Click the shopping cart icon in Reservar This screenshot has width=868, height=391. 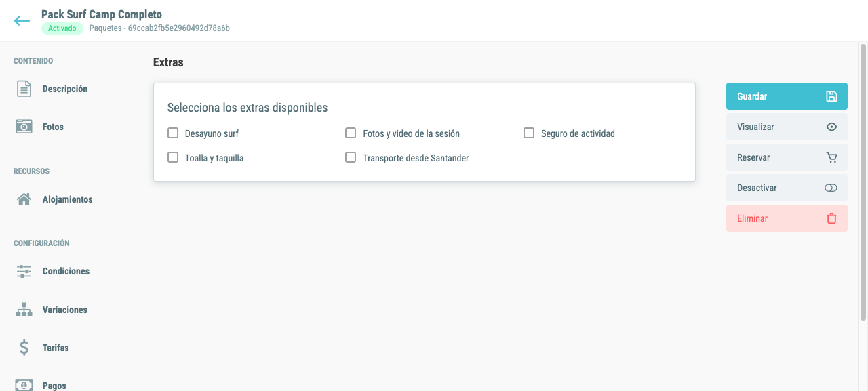point(831,157)
